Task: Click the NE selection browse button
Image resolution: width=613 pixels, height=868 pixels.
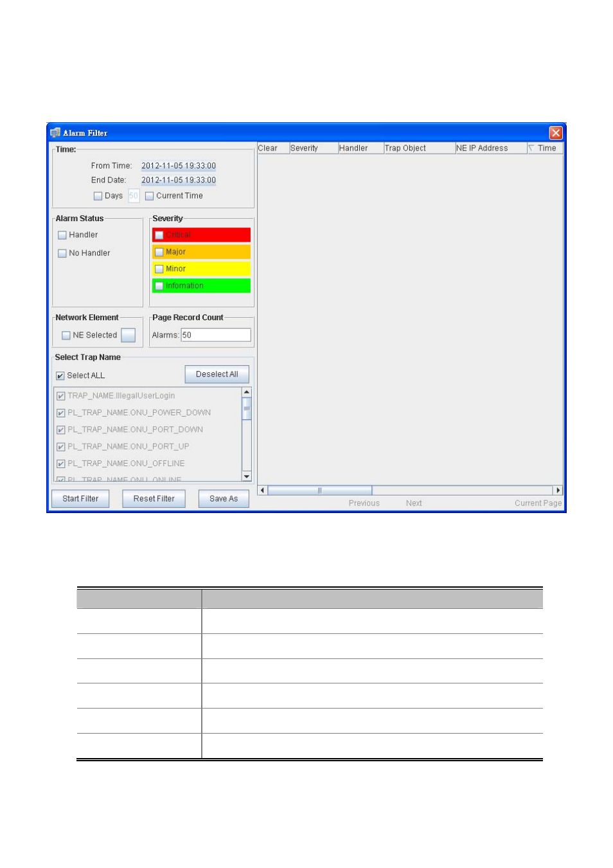Action: pyautogui.click(x=129, y=336)
